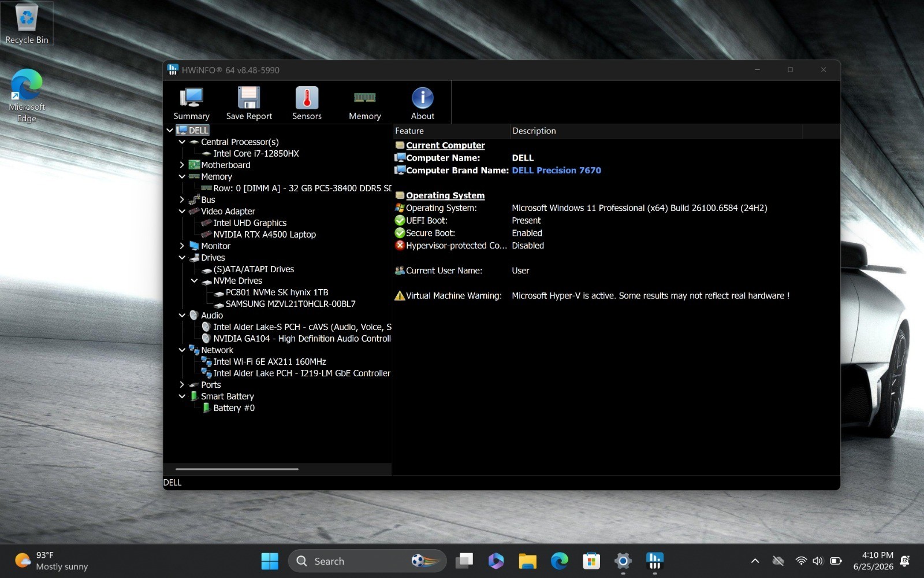Collapse the Video Adapter node
924x578 pixels.
point(182,211)
